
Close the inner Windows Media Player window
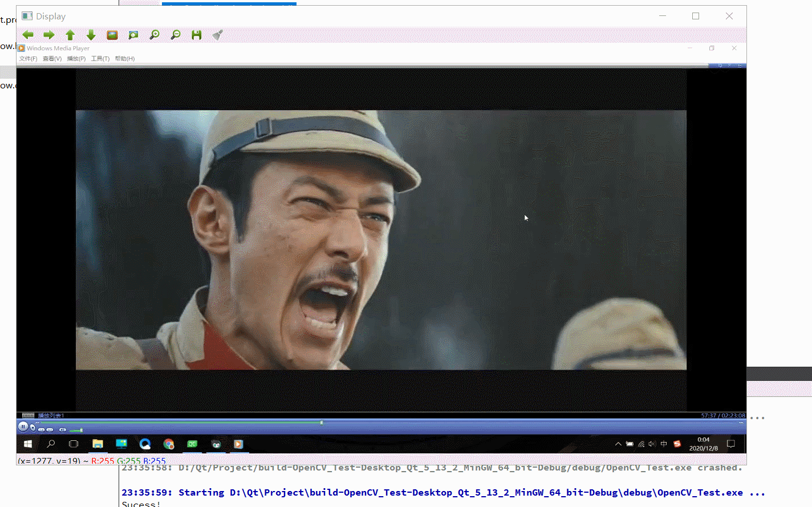point(734,48)
